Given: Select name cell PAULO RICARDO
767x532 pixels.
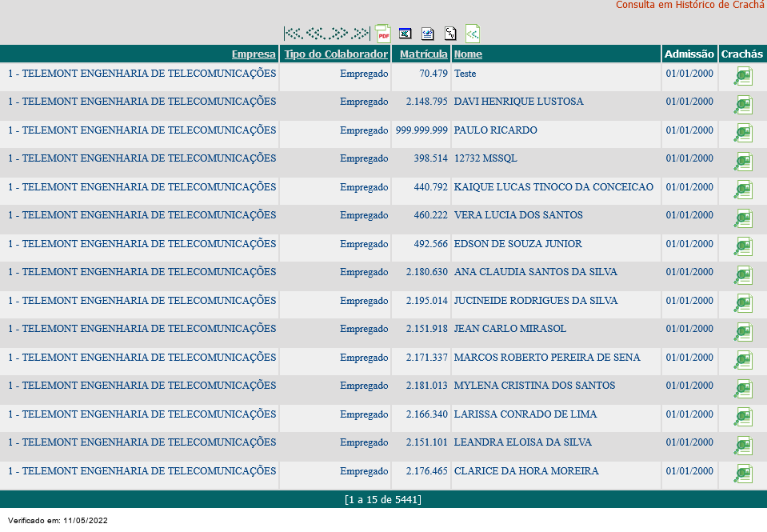Looking at the screenshot, I should coord(496,130).
